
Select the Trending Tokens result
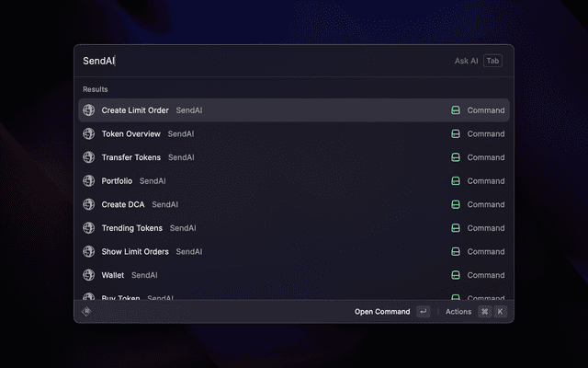tap(131, 228)
